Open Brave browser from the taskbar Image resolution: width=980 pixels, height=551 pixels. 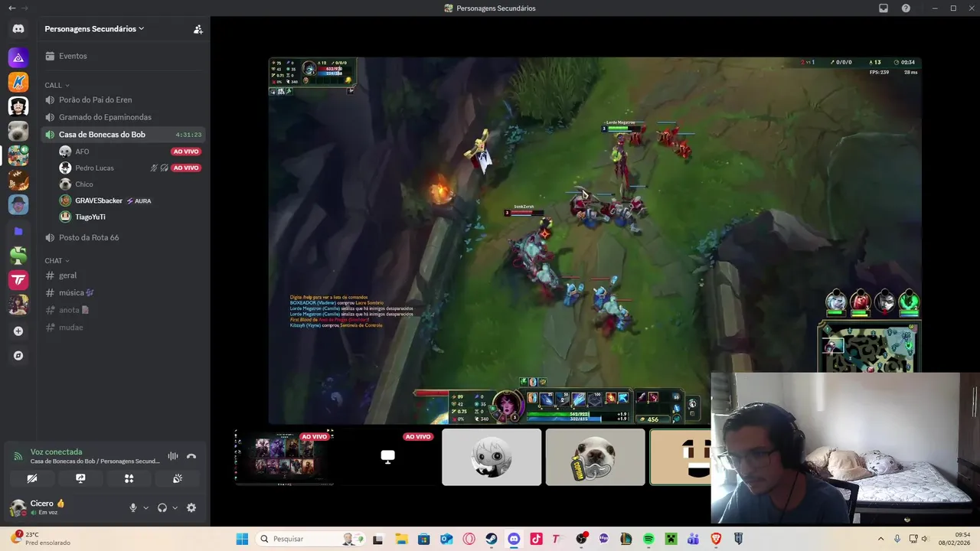point(716,539)
